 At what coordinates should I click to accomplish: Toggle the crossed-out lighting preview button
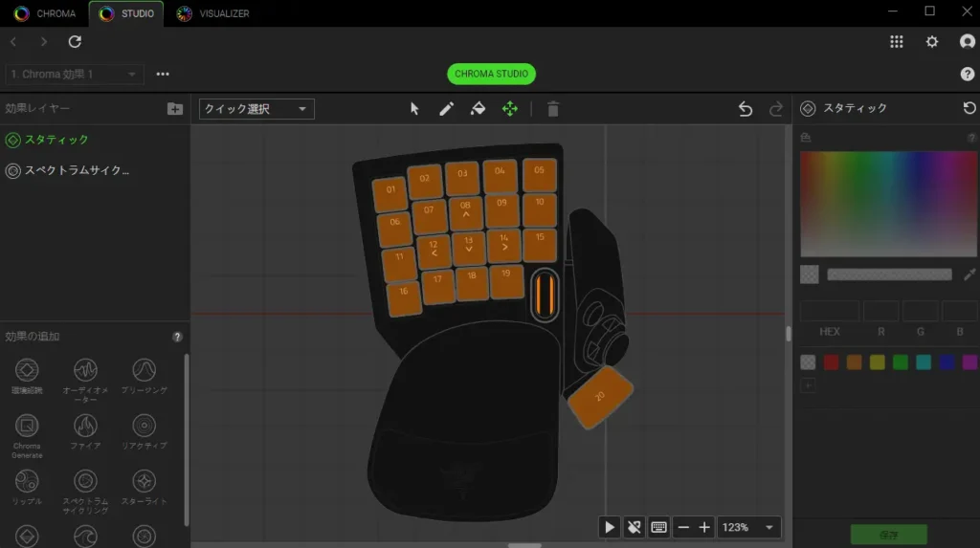point(634,527)
